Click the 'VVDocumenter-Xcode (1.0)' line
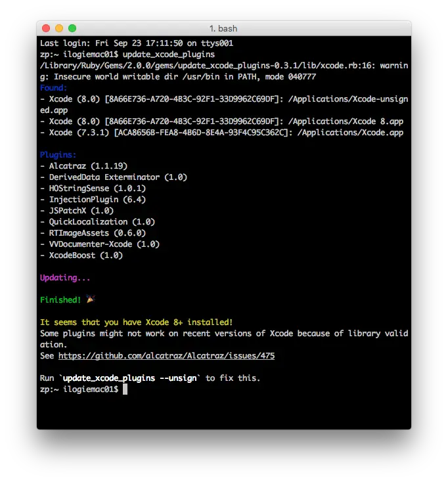448x482 pixels. pos(100,244)
